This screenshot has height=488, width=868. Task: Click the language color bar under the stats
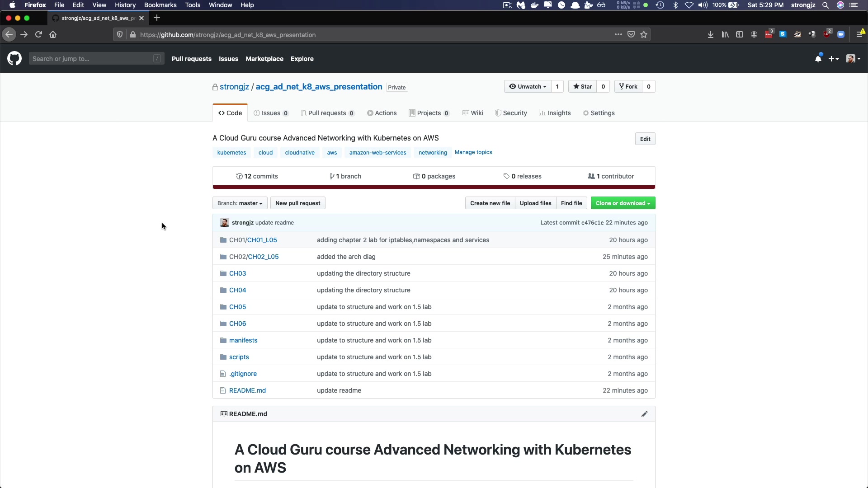[434, 187]
